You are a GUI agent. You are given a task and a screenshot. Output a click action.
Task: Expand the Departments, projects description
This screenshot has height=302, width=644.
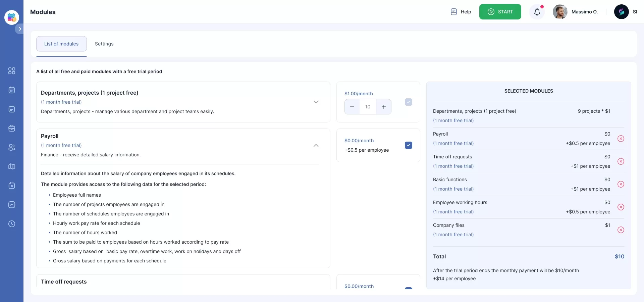(x=316, y=102)
